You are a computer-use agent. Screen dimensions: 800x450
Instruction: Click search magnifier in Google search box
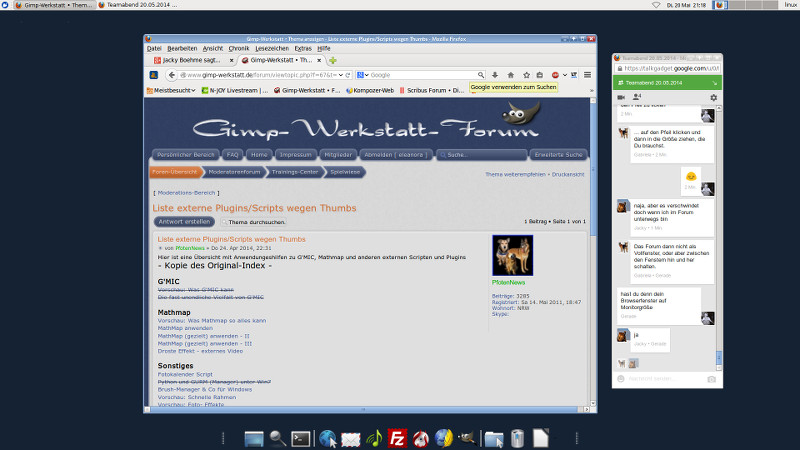(481, 75)
